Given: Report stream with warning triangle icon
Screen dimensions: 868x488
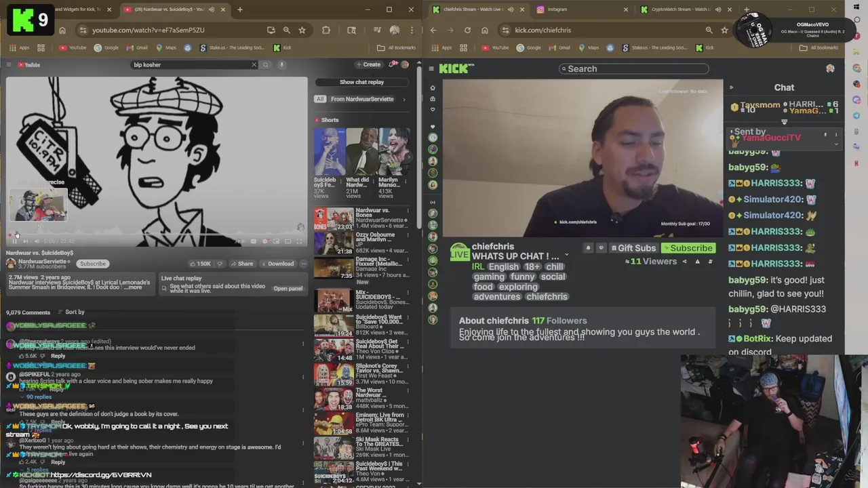Looking at the screenshot, I should pos(697,262).
